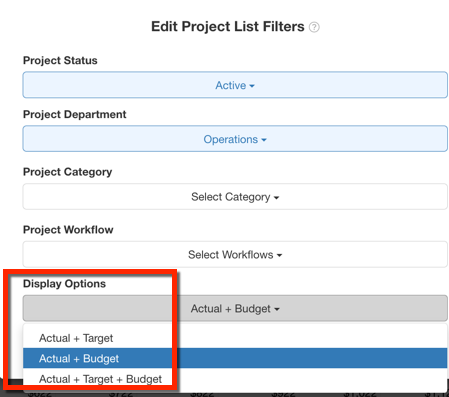This screenshot has height=397, width=449.
Task: Click the Project Department label
Action: click(x=74, y=114)
